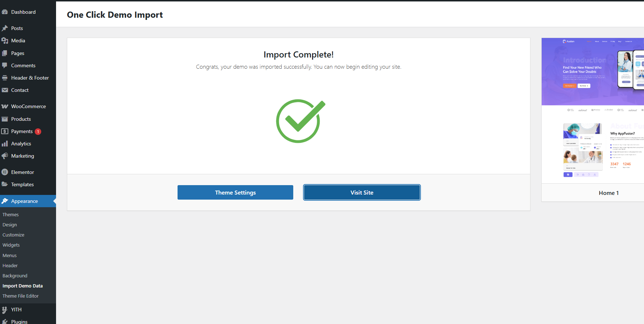Click the Analytics bar chart icon
This screenshot has height=324, width=644.
(x=5, y=144)
